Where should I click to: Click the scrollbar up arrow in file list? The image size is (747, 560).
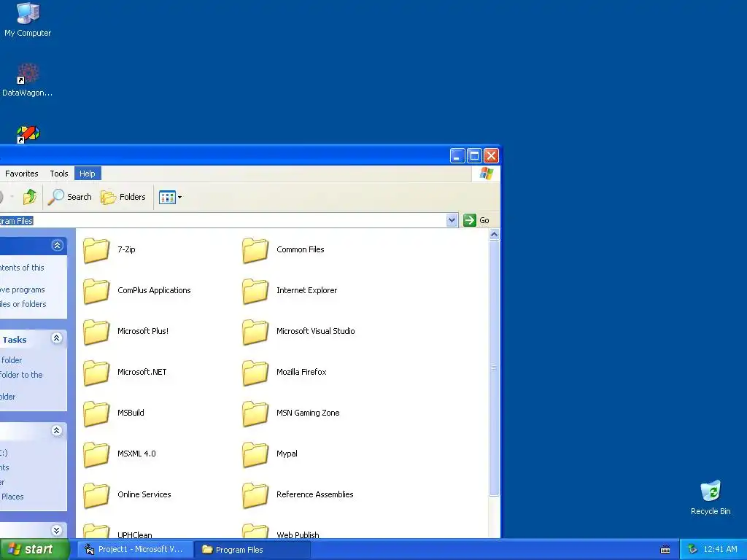(494, 234)
